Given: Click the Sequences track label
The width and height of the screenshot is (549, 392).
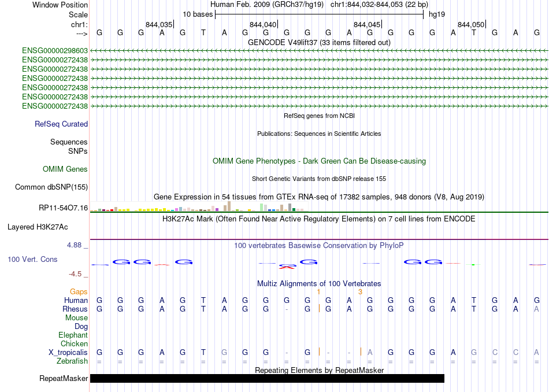Looking at the screenshot, I should [69, 142].
